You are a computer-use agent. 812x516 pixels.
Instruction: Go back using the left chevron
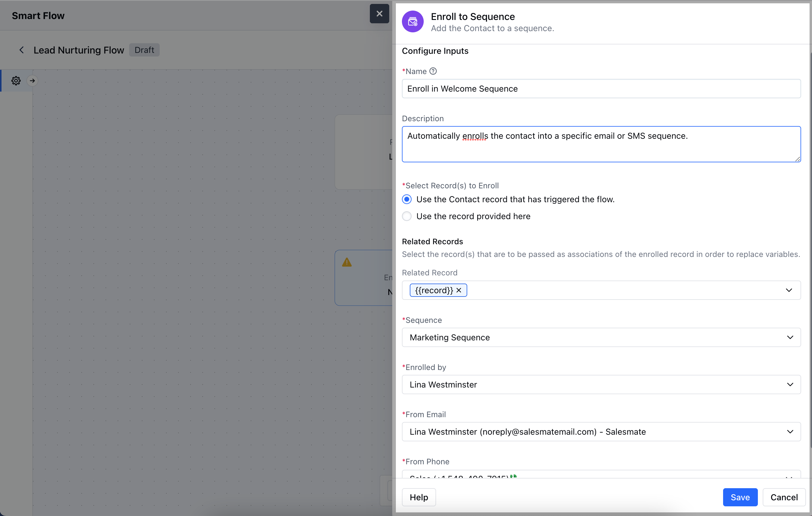click(21, 50)
